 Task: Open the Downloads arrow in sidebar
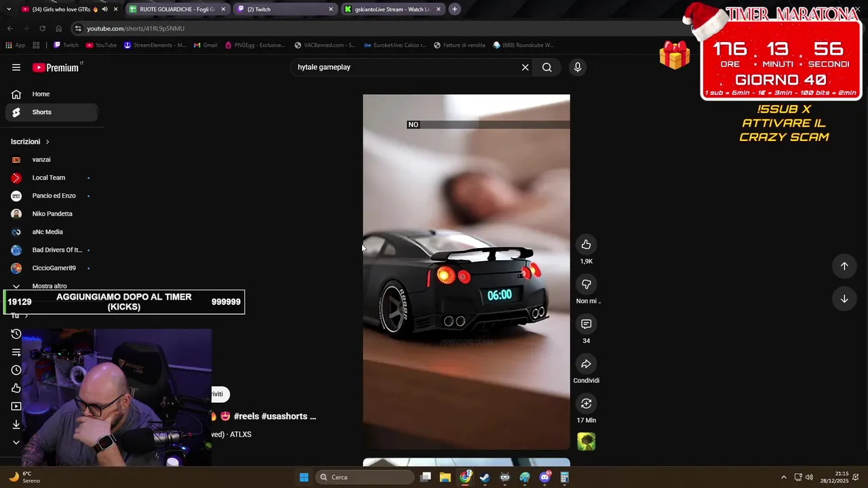[x=16, y=424]
